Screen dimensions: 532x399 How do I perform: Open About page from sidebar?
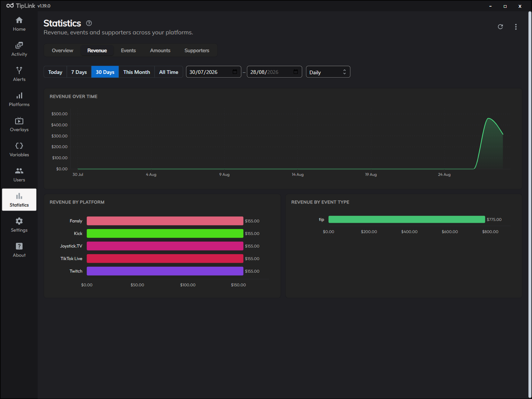pyautogui.click(x=19, y=250)
